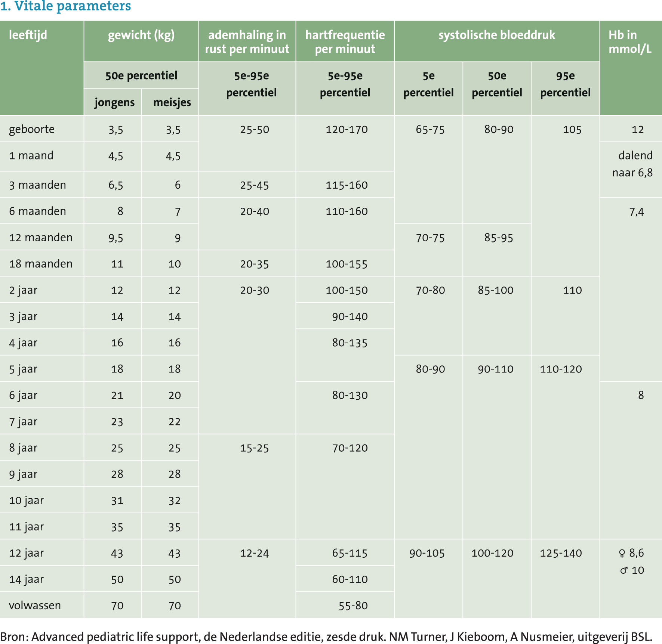Image resolution: width=662 pixels, height=644 pixels.
Task: Select the '10 jaar' row label
Action: 26,501
